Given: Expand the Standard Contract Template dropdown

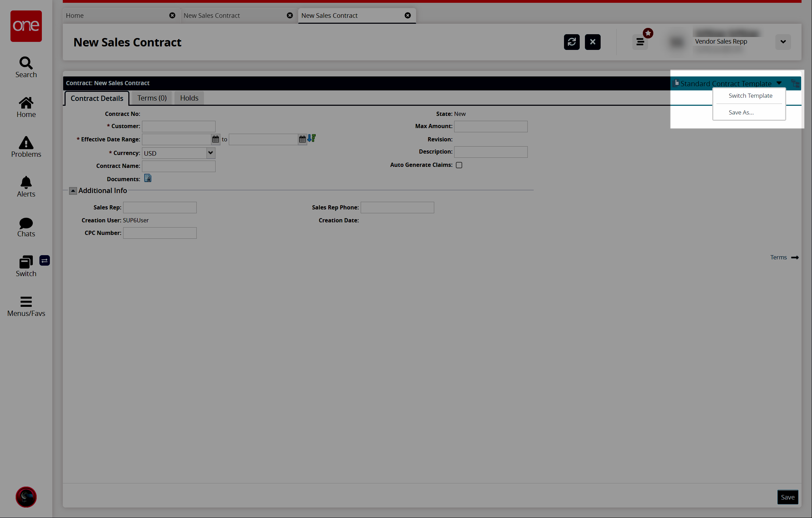Looking at the screenshot, I should [x=780, y=83].
